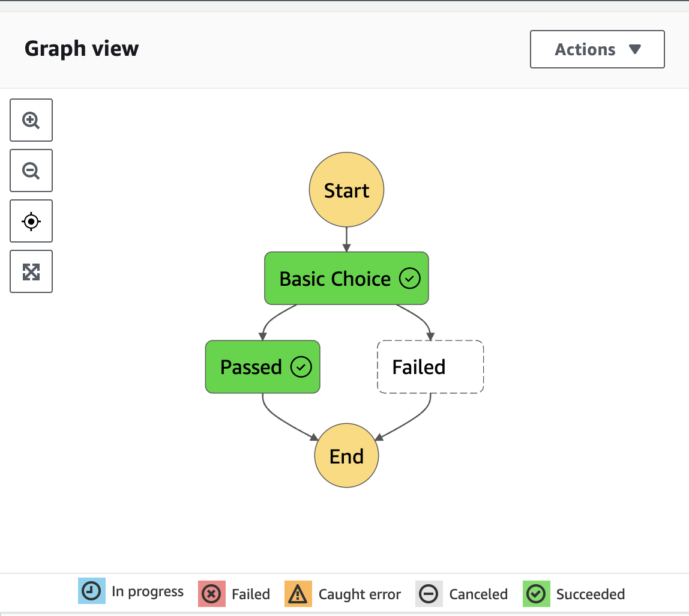Select the Basic Choice state node
This screenshot has height=616, width=689.
[335, 279]
